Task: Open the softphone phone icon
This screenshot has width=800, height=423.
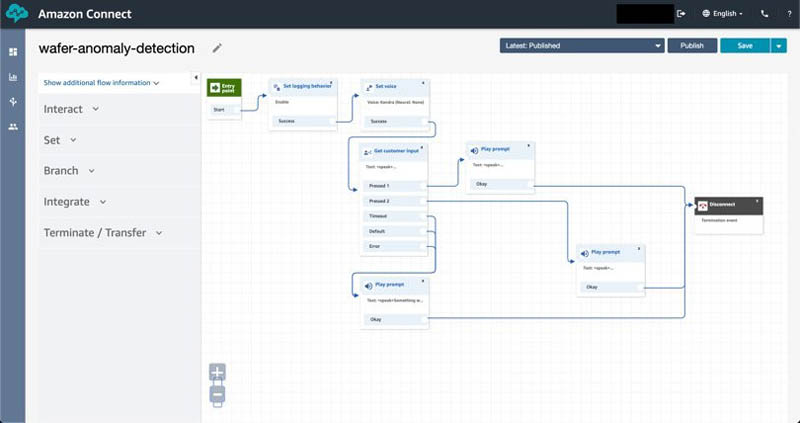Action: tap(764, 14)
